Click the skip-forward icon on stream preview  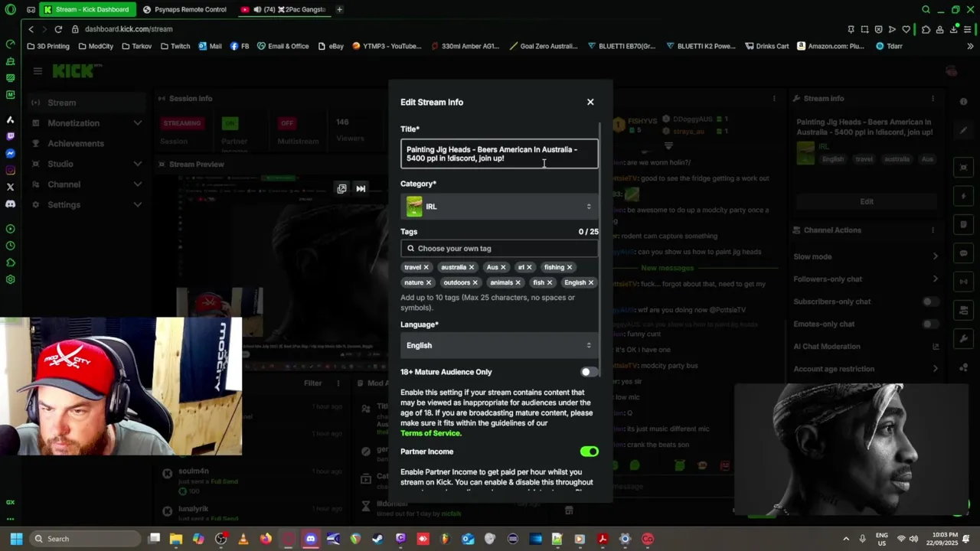point(361,188)
